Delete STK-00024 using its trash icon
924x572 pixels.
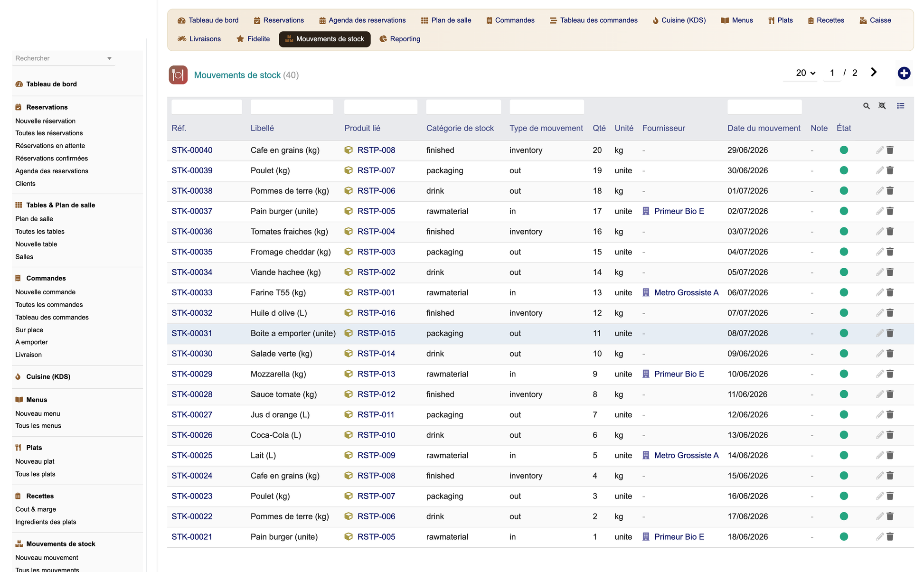pos(890,476)
